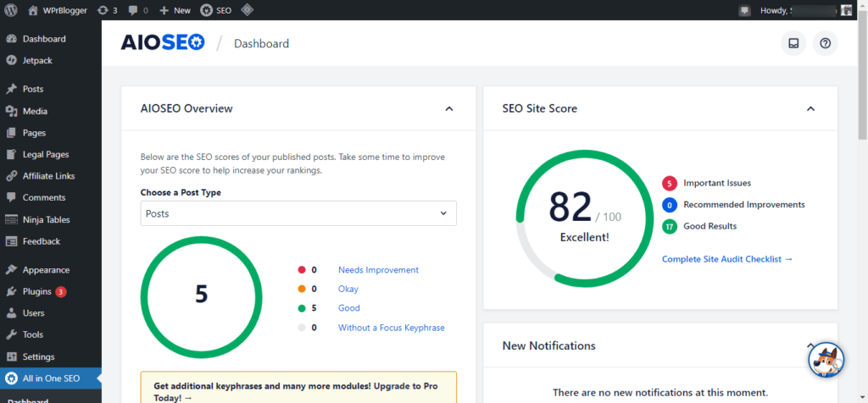
Task: Click the Plugins plug icon
Action: tap(11, 291)
